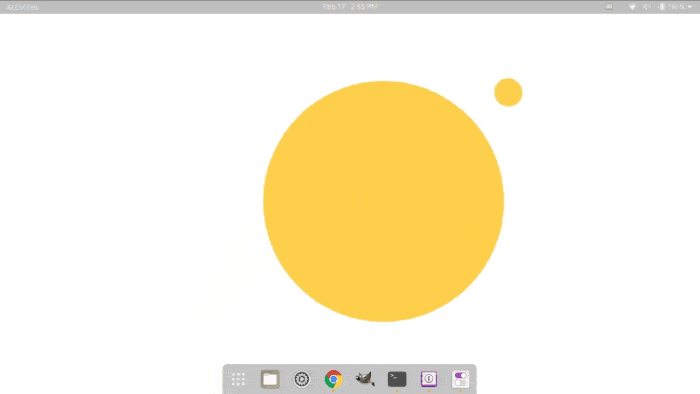Open the Terminal from the dock
Image resolution: width=700 pixels, height=394 pixels.
point(397,379)
